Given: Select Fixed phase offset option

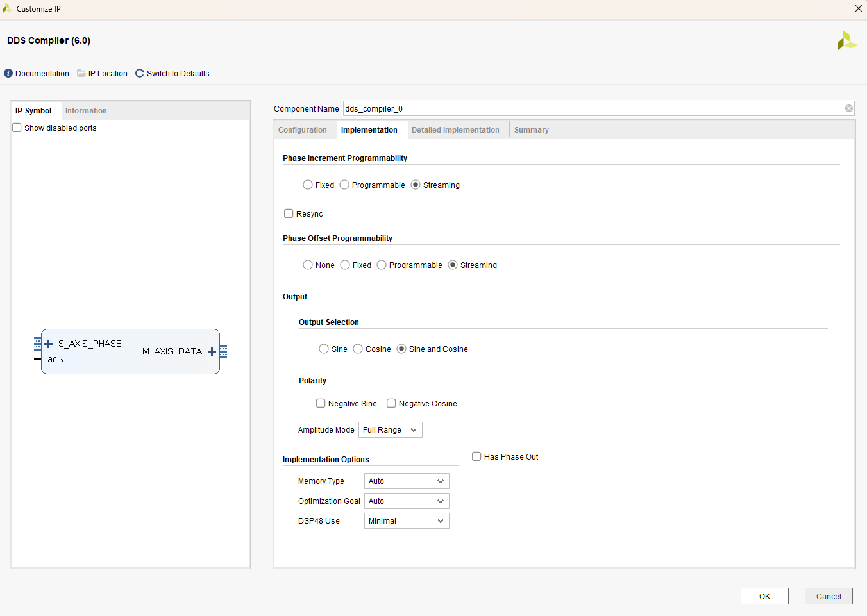Looking at the screenshot, I should click(x=345, y=265).
